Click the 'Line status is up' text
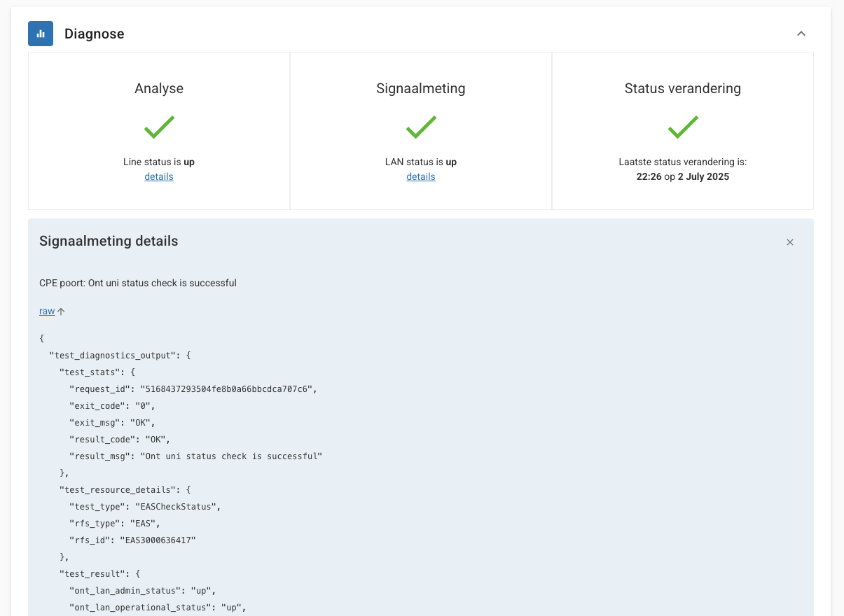The height and width of the screenshot is (616, 844). [x=159, y=162]
